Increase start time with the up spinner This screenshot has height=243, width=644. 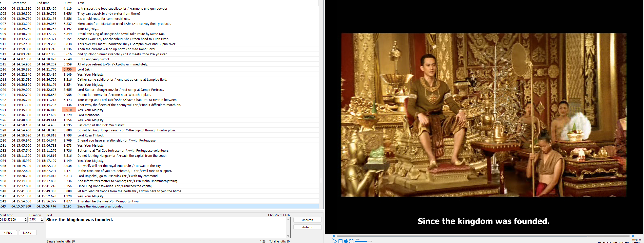pyautogui.click(x=26, y=219)
